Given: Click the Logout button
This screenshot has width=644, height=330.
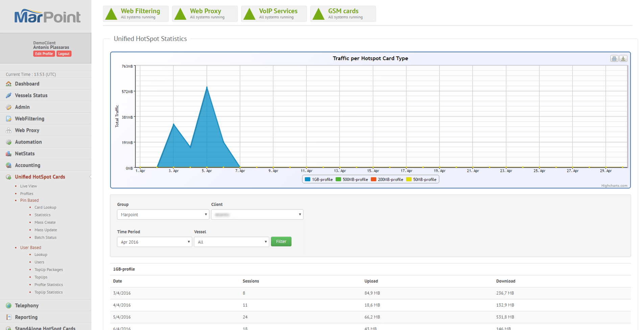Looking at the screenshot, I should tap(64, 54).
